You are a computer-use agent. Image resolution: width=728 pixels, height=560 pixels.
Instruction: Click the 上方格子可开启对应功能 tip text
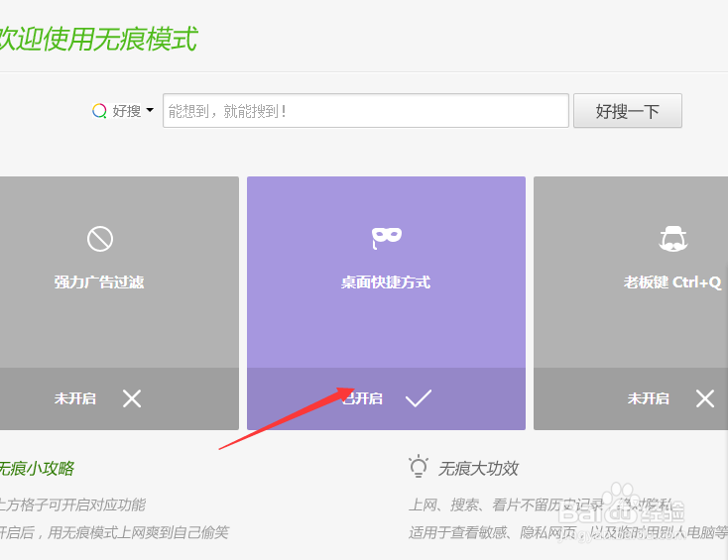pyautogui.click(x=72, y=504)
